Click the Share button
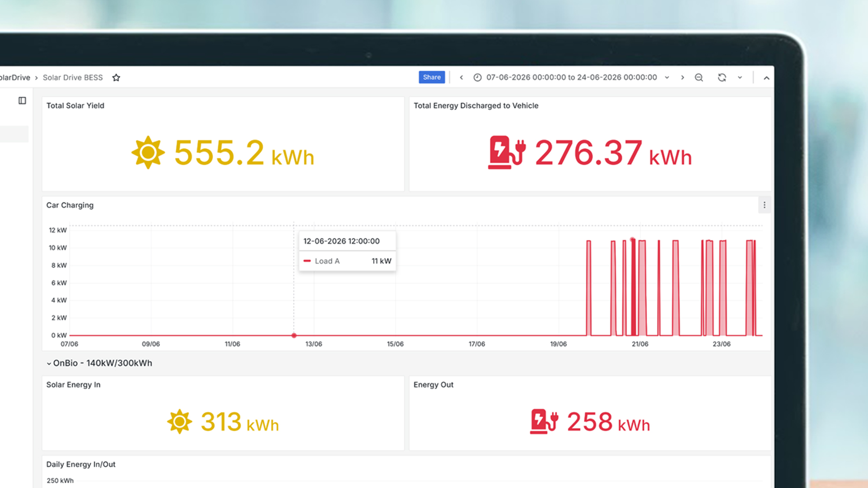 click(x=432, y=77)
